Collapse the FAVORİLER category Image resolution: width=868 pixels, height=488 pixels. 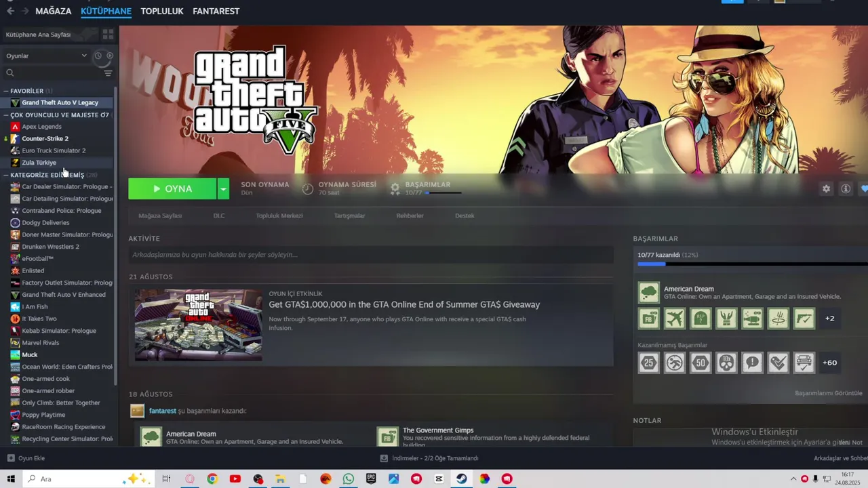[x=5, y=91]
